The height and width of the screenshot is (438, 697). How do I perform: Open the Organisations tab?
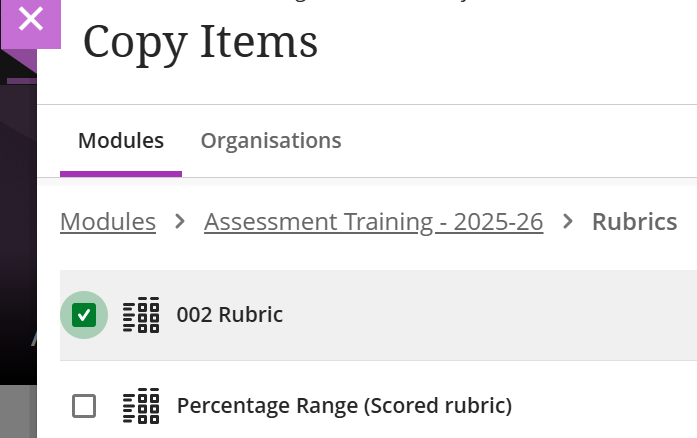[271, 141]
